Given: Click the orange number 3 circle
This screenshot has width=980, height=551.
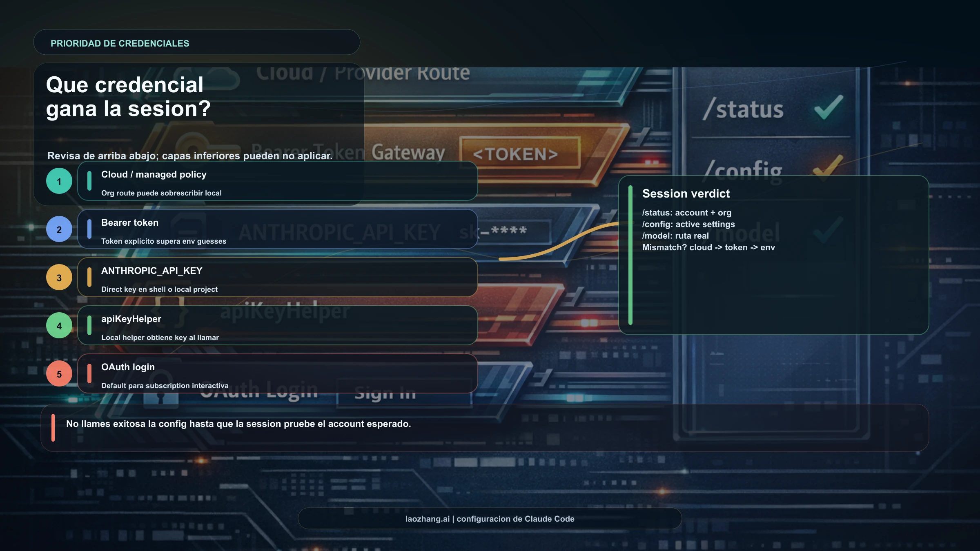Looking at the screenshot, I should (59, 277).
